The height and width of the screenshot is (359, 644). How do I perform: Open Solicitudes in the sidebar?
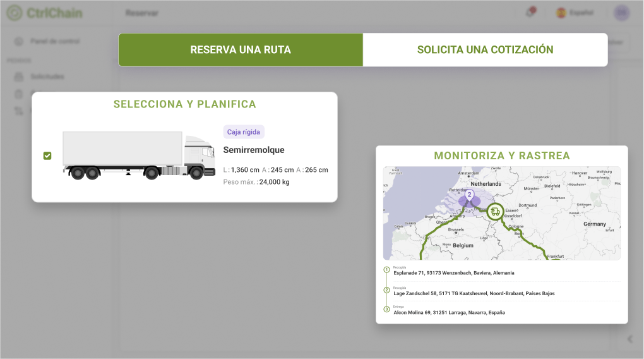[47, 76]
